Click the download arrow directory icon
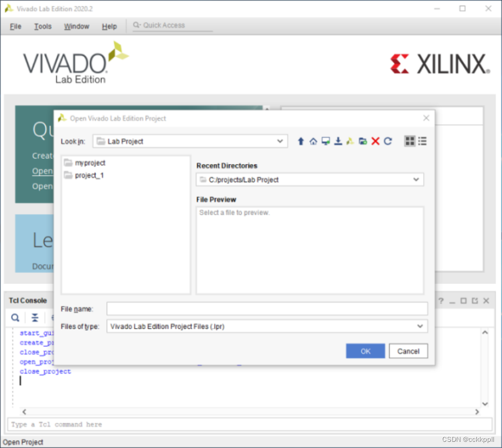502x448 pixels. tap(338, 141)
